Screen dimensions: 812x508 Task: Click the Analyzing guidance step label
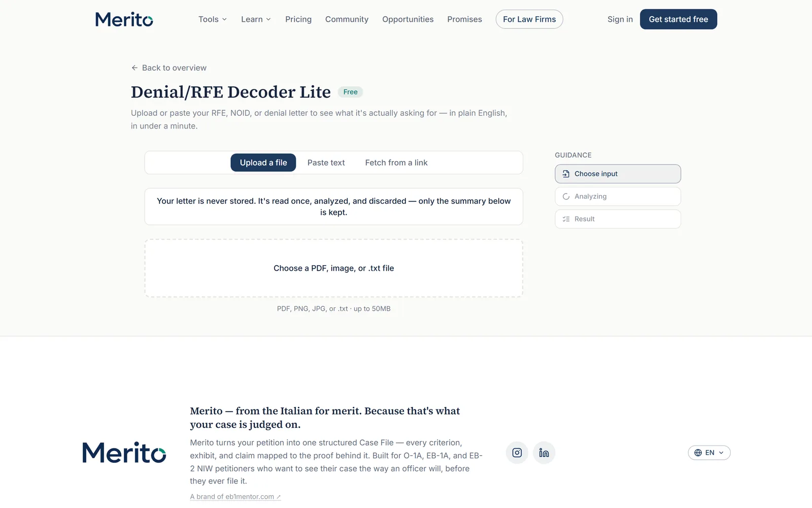[x=590, y=197]
